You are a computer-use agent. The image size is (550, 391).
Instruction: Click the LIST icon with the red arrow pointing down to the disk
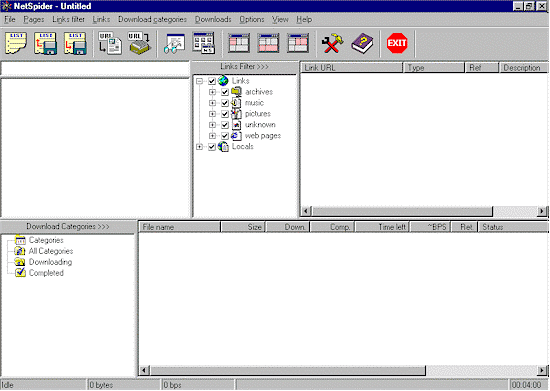(x=75, y=43)
